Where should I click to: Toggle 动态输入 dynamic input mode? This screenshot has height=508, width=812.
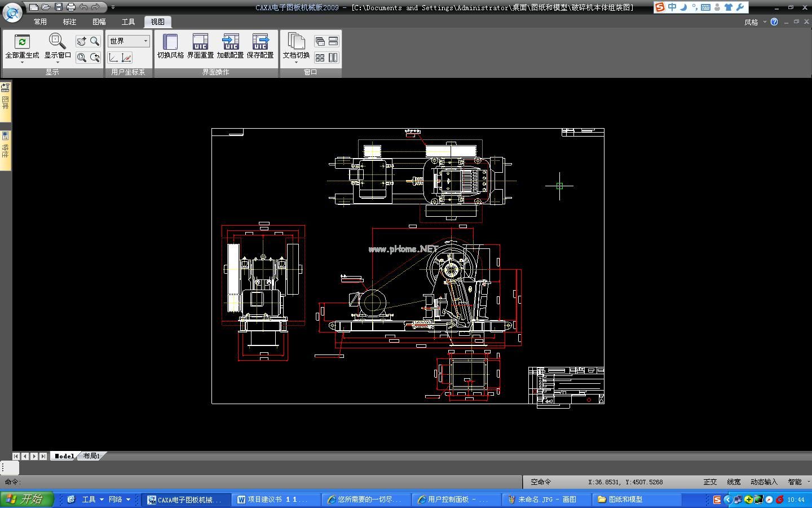tap(764, 482)
